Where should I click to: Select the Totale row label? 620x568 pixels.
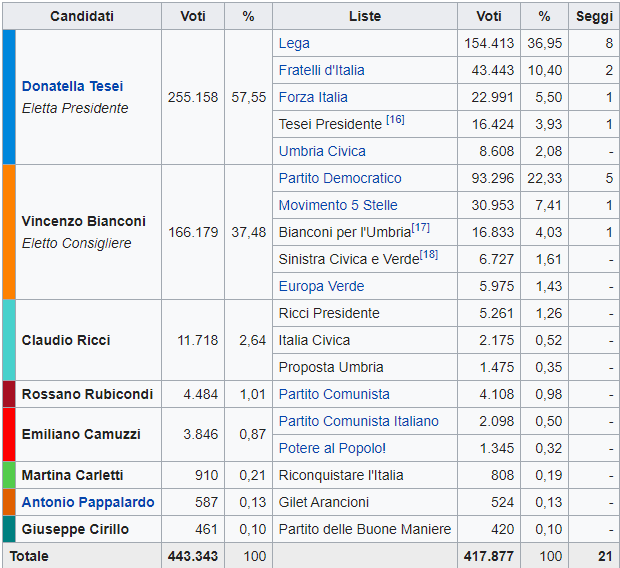pos(29,556)
